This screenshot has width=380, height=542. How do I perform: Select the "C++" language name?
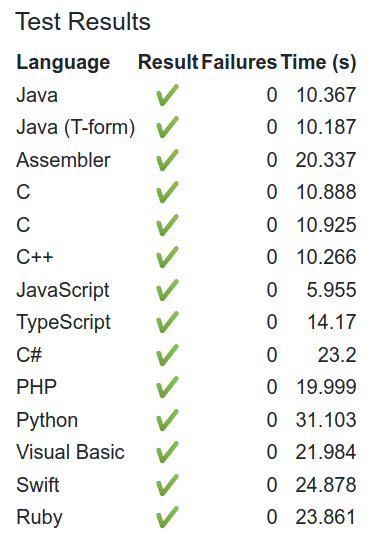tap(35, 257)
